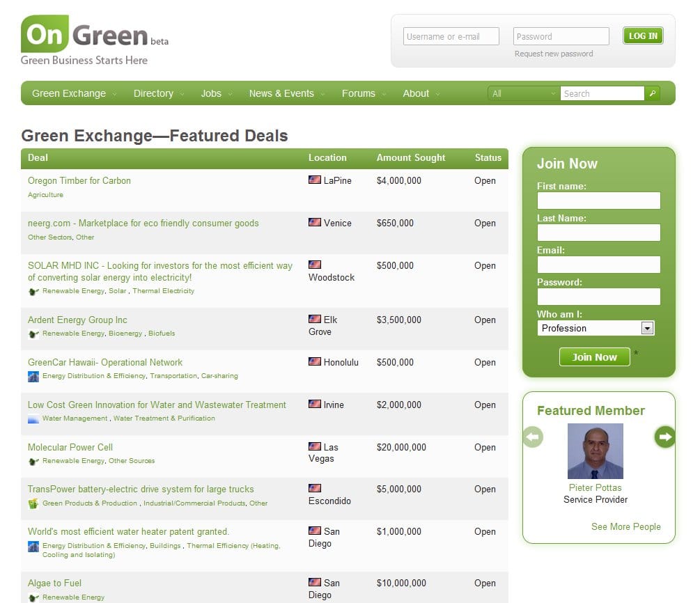The width and height of the screenshot is (700, 603).
Task: Open the About menu
Action: coord(421,93)
